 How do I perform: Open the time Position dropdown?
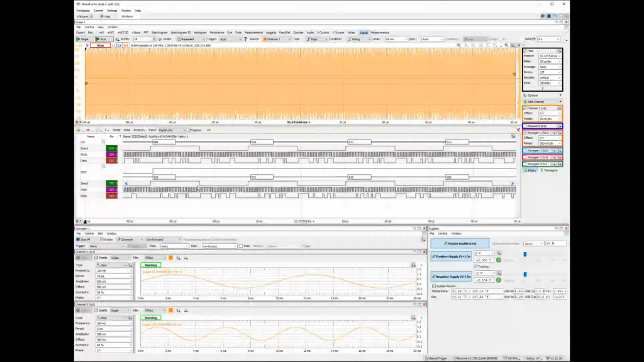(x=550, y=56)
